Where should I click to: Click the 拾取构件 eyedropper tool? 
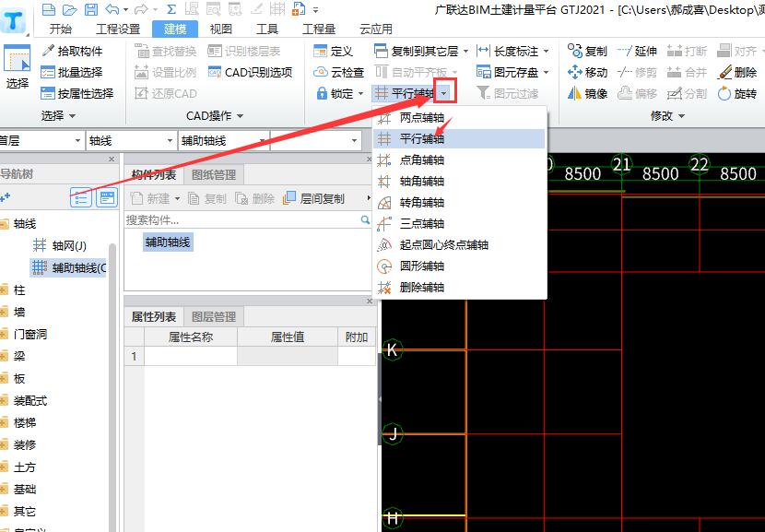[x=72, y=51]
